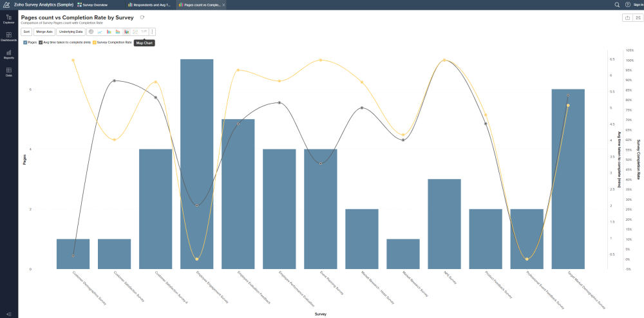Close the Pages count vs Completion tab

pos(223,5)
